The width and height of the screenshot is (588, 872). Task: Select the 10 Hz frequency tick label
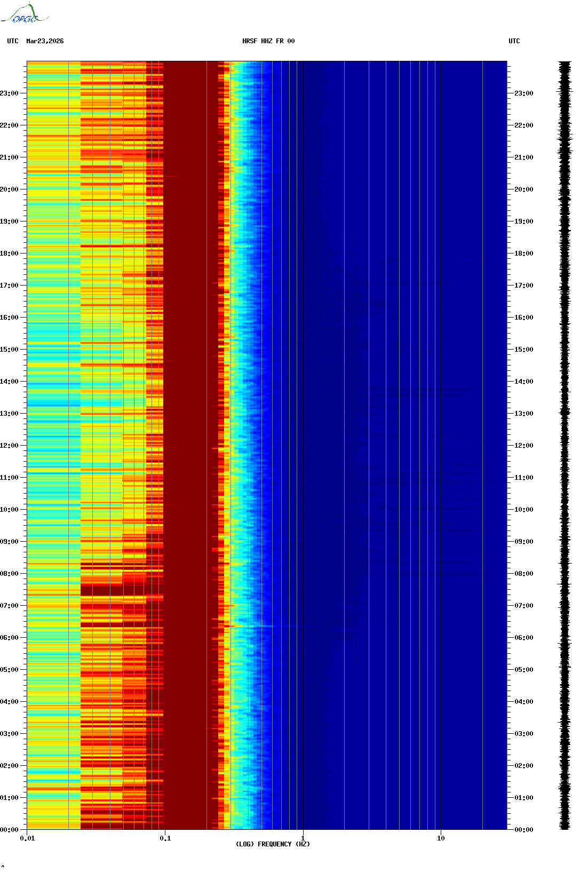441,838
